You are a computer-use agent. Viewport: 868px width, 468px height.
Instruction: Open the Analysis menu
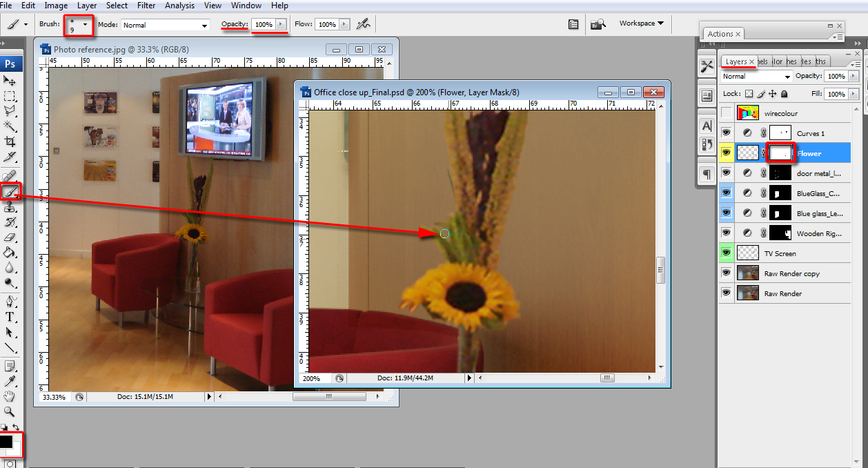pyautogui.click(x=179, y=6)
